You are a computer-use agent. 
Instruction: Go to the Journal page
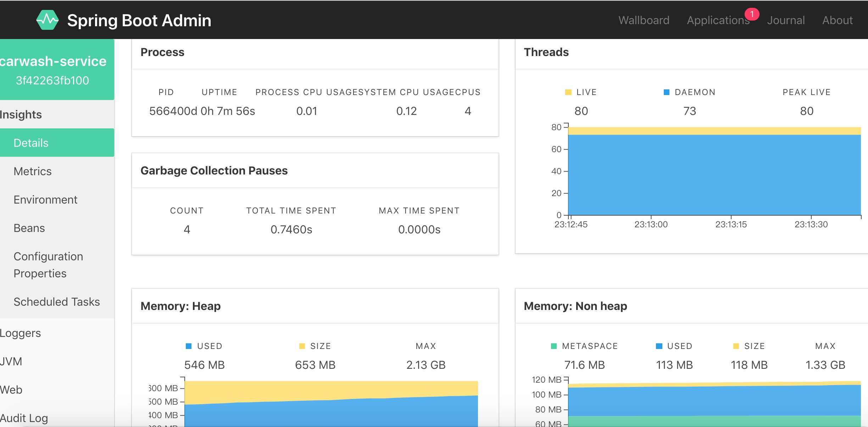coord(786,20)
